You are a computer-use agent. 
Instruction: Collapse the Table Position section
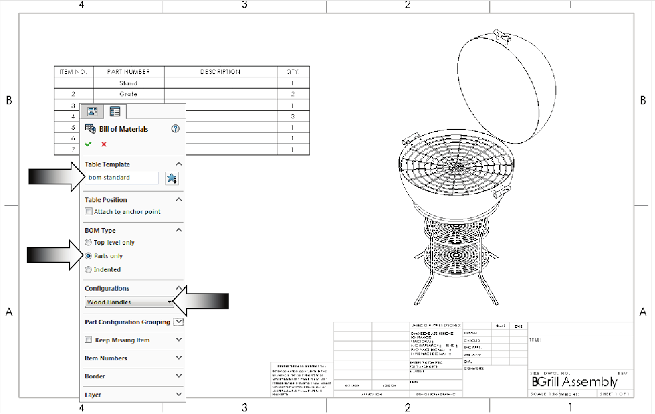179,199
